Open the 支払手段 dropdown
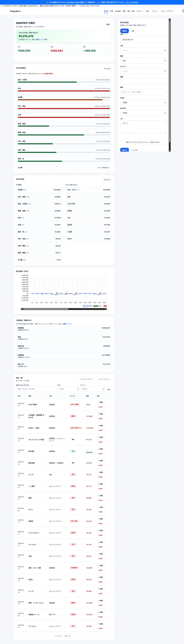 (143, 113)
